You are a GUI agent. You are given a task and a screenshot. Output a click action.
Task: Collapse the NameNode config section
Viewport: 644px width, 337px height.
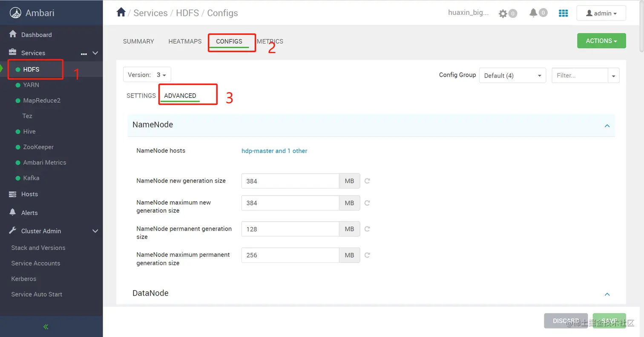[607, 126]
